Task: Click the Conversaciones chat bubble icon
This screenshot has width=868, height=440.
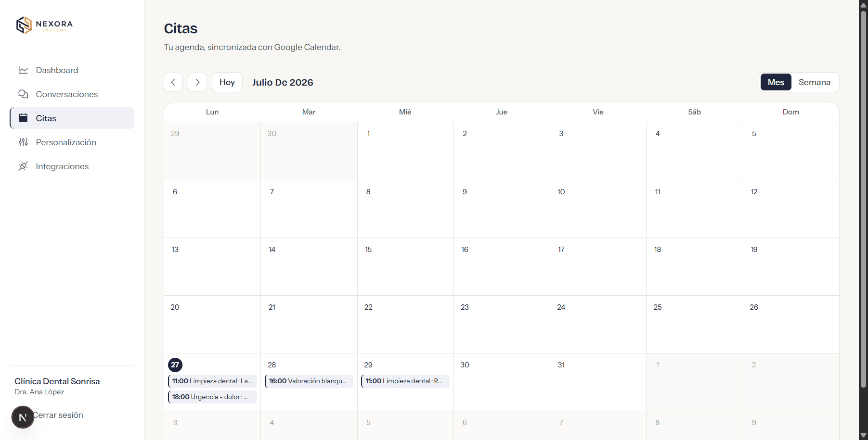Action: (23, 94)
